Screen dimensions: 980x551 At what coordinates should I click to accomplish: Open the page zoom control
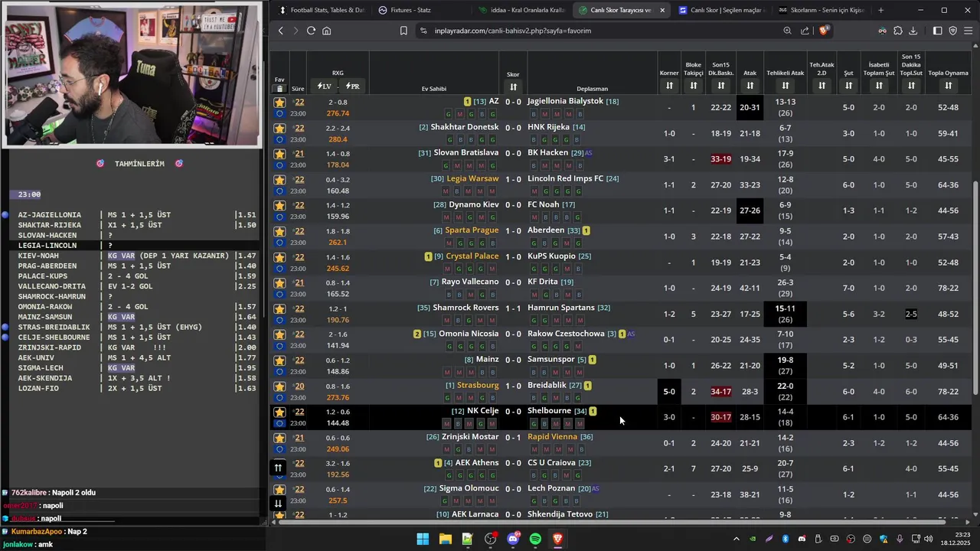click(787, 31)
